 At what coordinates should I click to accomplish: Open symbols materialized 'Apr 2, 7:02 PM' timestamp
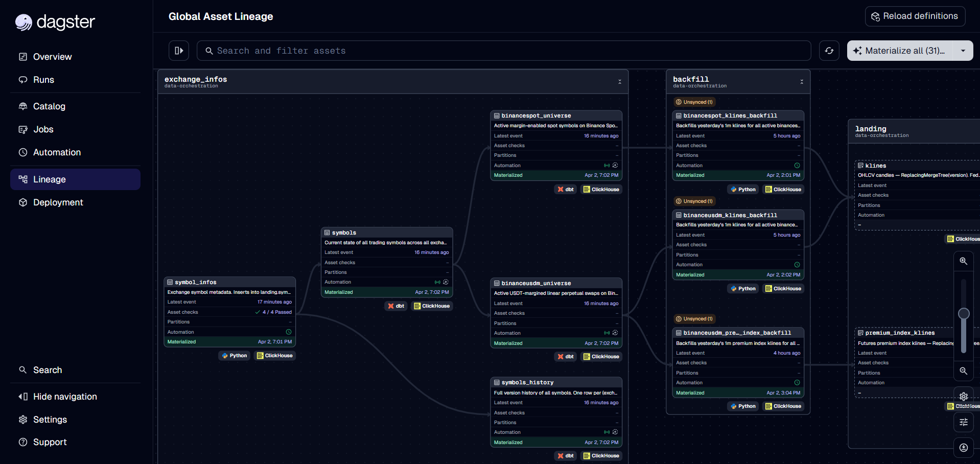pyautogui.click(x=432, y=292)
